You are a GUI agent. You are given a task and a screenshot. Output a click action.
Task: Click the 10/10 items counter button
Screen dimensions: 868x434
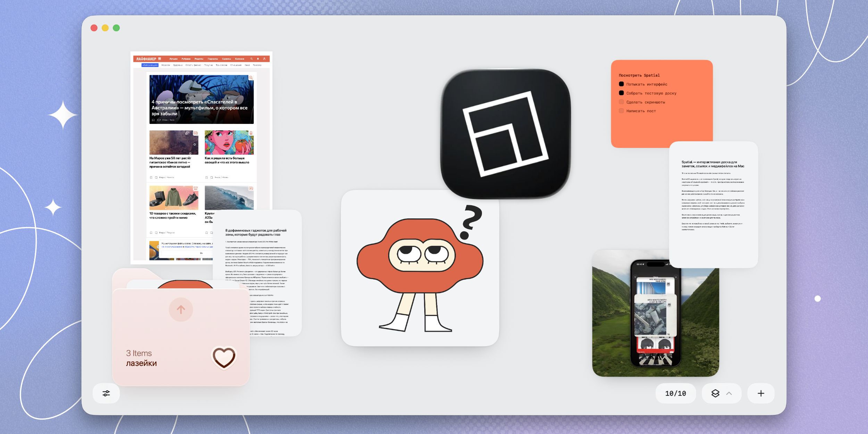tap(675, 393)
